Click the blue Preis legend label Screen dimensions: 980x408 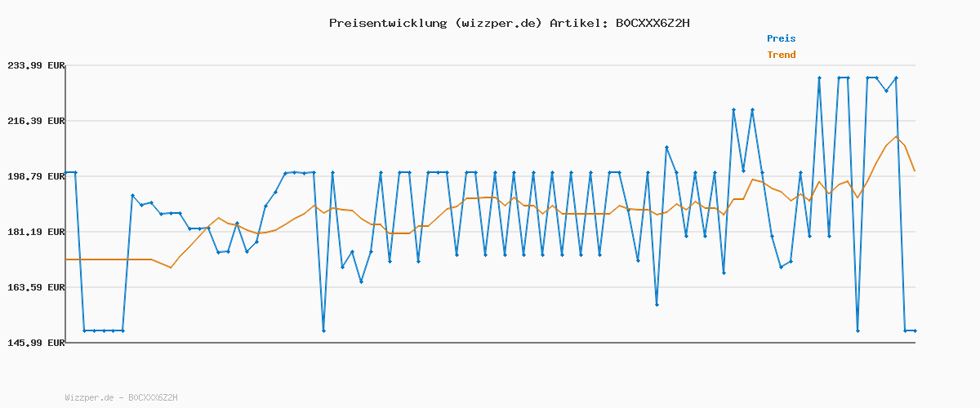[781, 38]
